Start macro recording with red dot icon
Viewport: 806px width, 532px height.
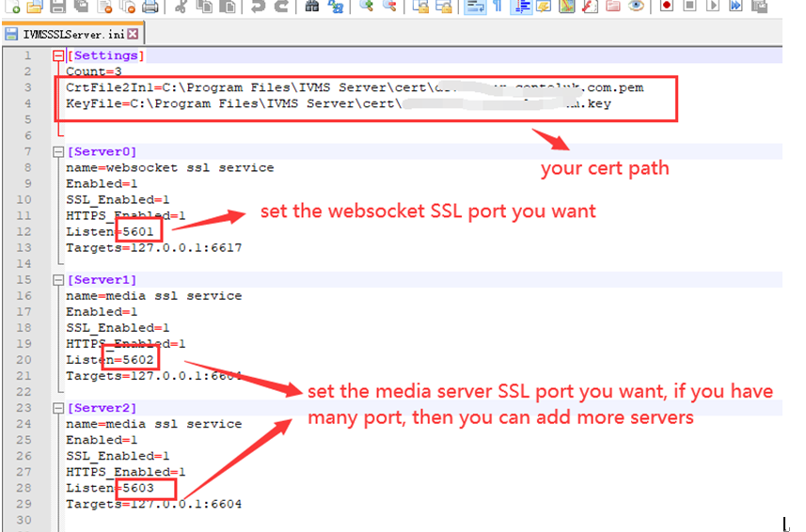click(667, 7)
